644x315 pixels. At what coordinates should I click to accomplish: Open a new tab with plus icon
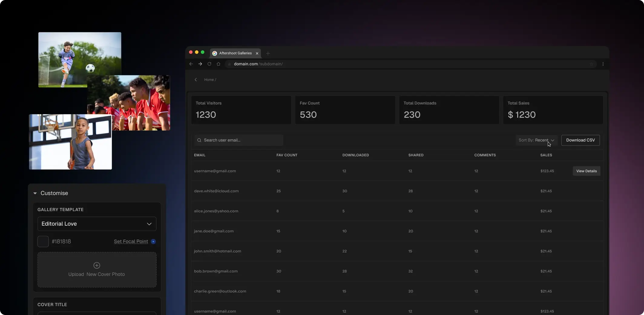(x=268, y=53)
